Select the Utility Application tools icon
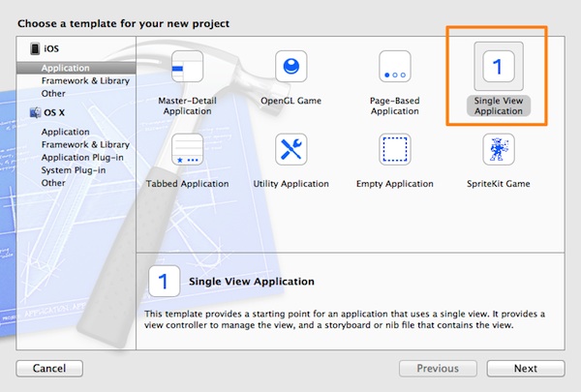 (x=290, y=151)
